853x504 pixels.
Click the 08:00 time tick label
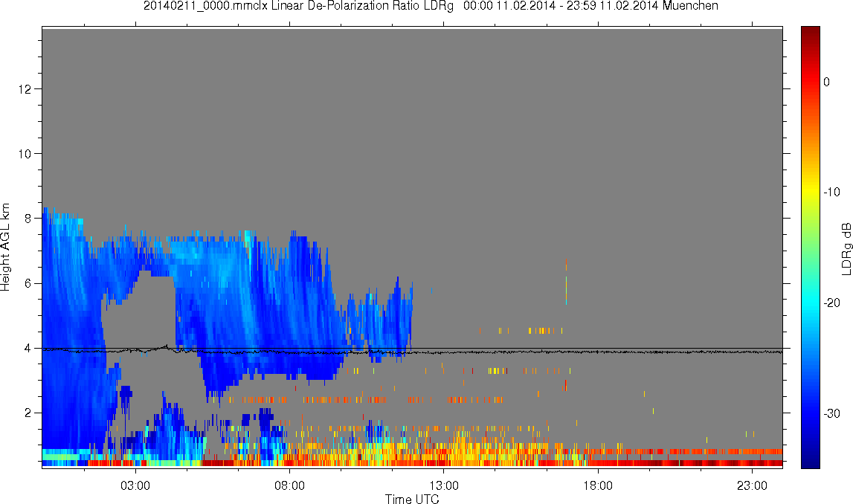[289, 485]
